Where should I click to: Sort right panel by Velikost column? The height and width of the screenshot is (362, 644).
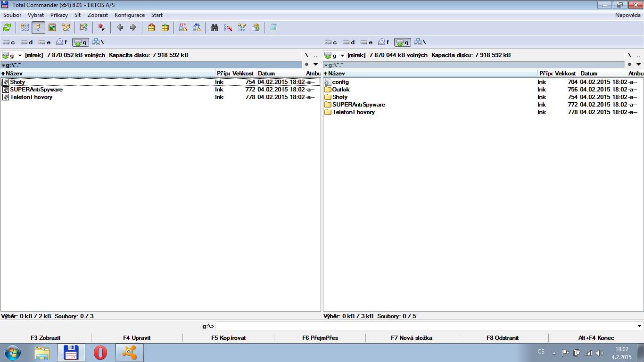tap(566, 74)
